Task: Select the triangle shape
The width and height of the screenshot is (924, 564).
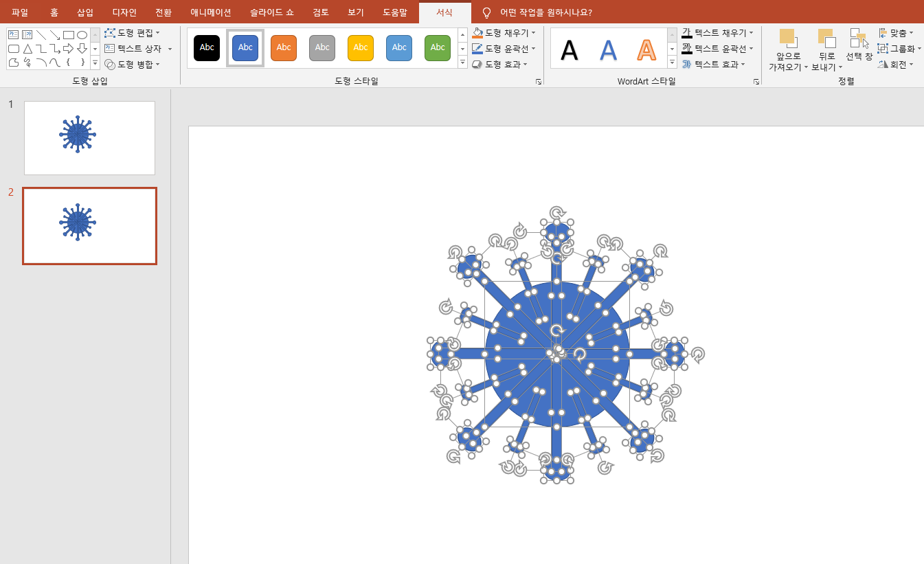Action: 27,49
